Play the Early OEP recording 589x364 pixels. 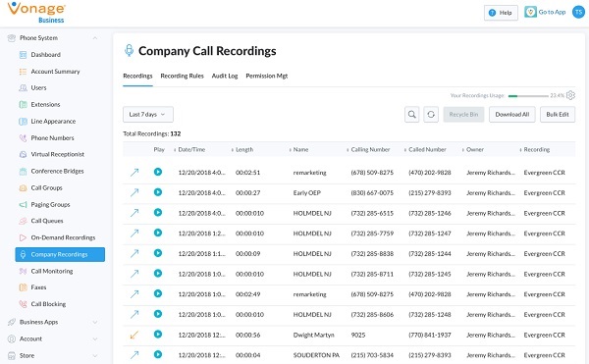(x=158, y=192)
